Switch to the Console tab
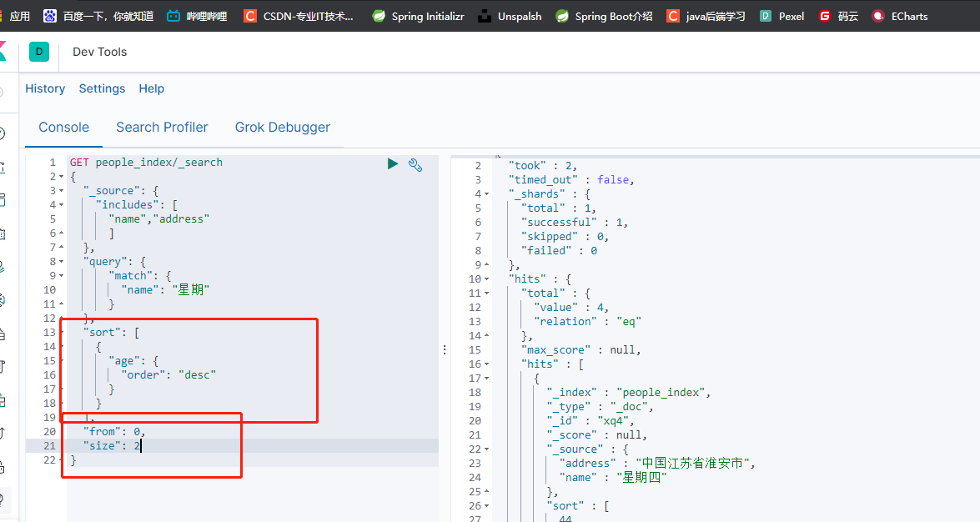The width and height of the screenshot is (980, 522). pos(63,127)
